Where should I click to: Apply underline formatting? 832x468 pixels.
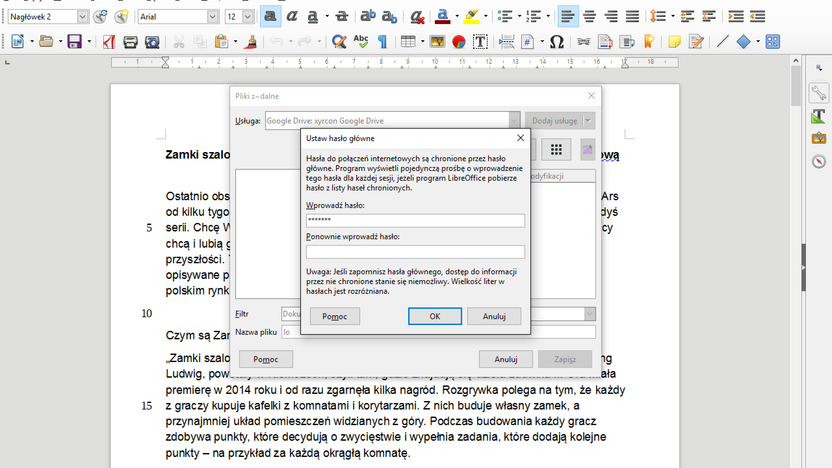(x=313, y=17)
